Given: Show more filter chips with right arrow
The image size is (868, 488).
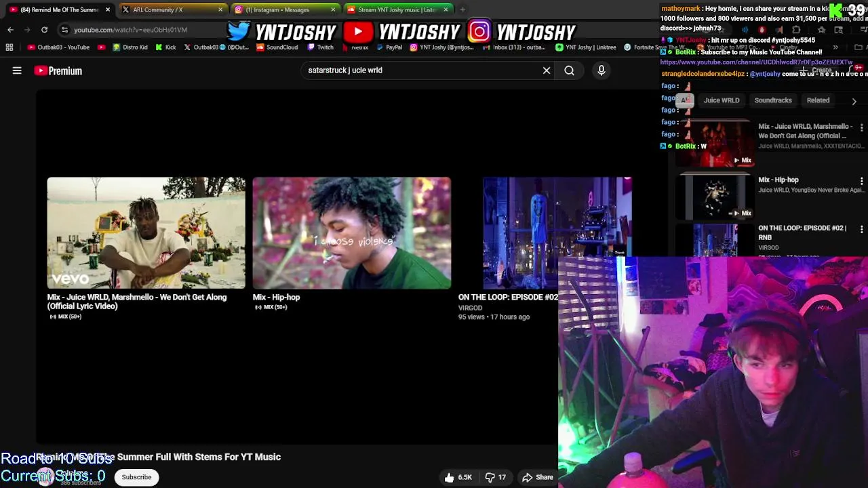Looking at the screenshot, I should pyautogui.click(x=854, y=101).
